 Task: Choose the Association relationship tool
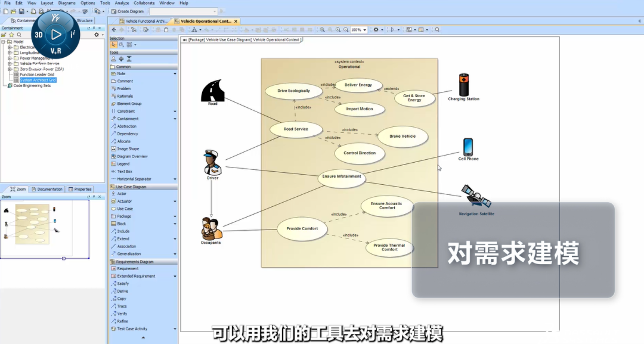126,246
